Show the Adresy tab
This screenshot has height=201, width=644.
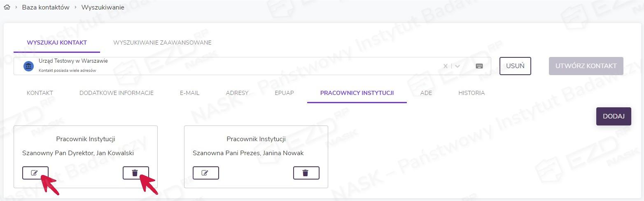pyautogui.click(x=237, y=93)
